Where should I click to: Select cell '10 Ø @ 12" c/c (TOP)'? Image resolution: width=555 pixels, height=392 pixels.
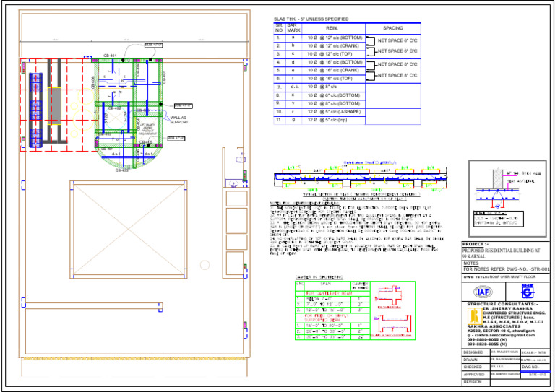(x=333, y=54)
